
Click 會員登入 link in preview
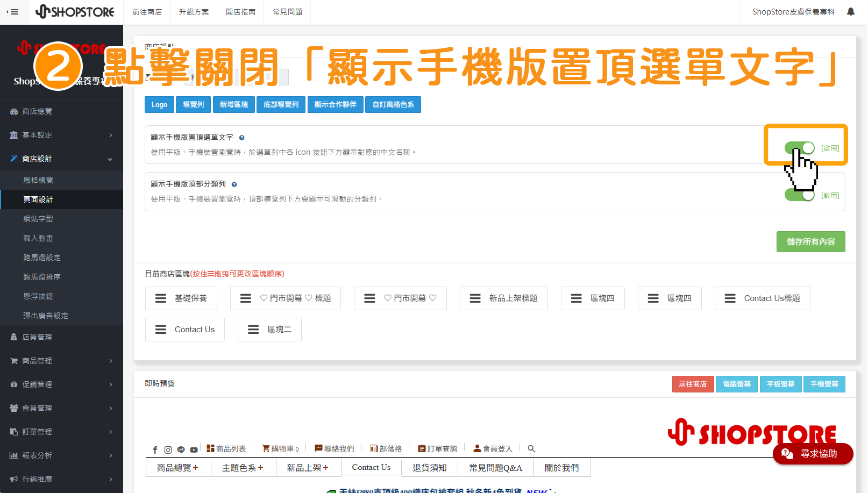tap(493, 448)
